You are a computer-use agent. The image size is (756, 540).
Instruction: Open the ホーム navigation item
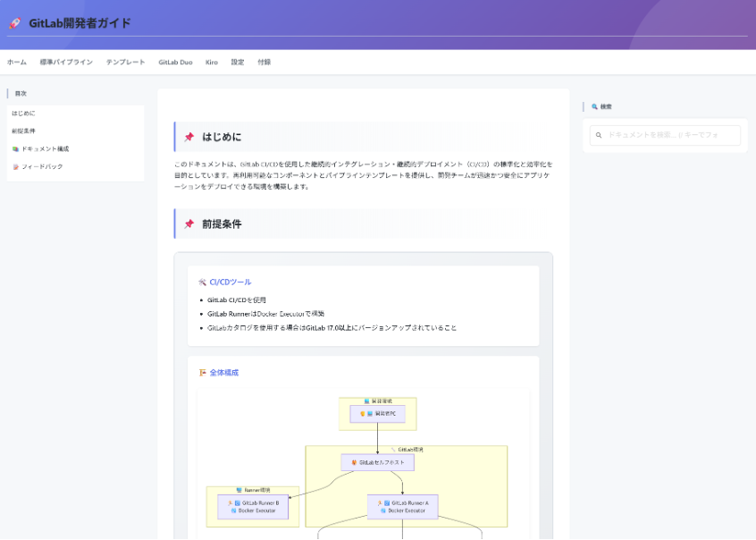(x=17, y=63)
